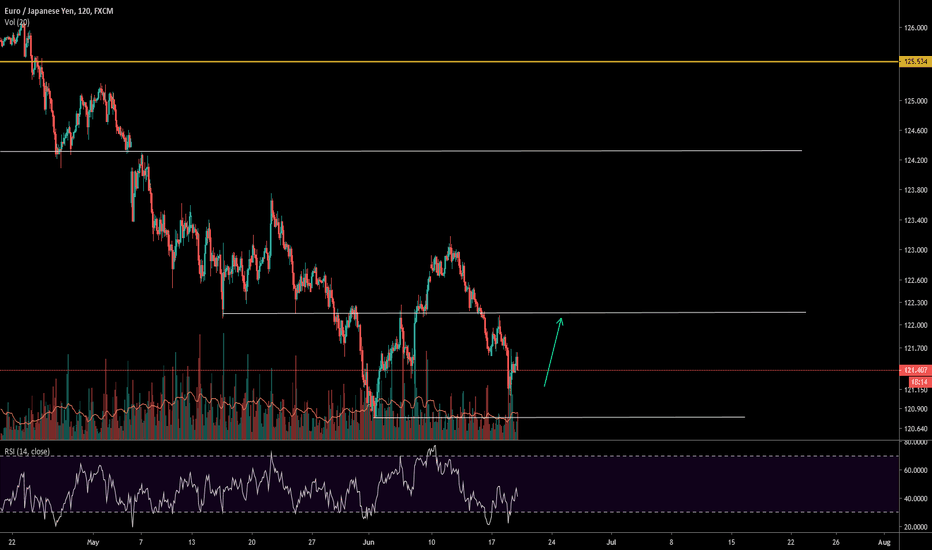Click the 122.300 price axis label
The height and width of the screenshot is (550, 932).
click(915, 303)
